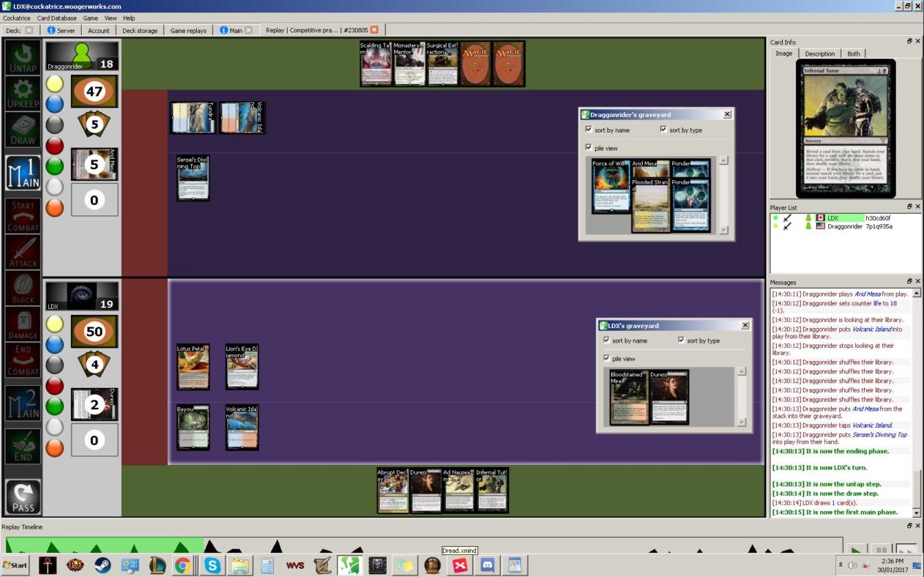Switch to Main 2 phase
Viewport: 924px width, 577px height.
point(23,403)
